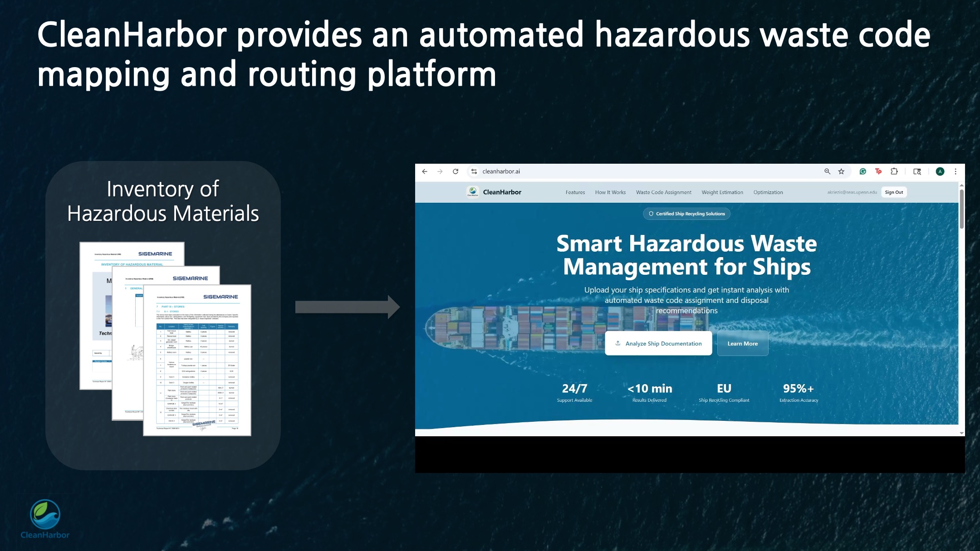Viewport: 980px width, 551px height.
Task: Click the CleanHarbor logo in site header
Action: tap(473, 192)
